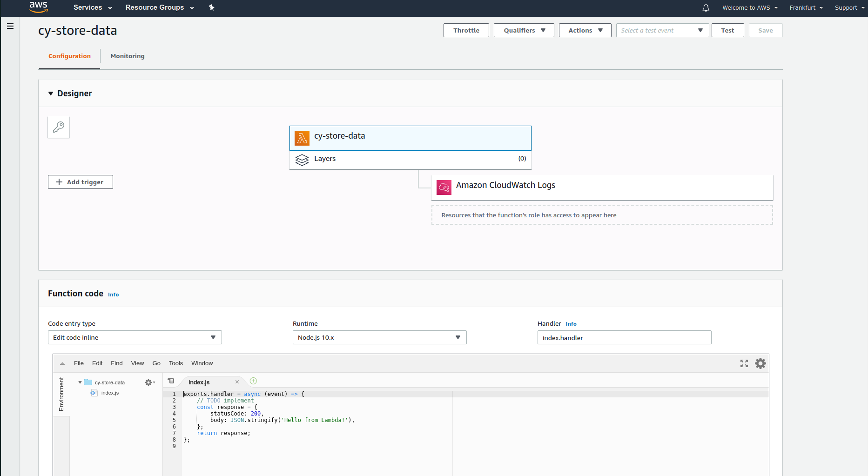Select the index.js editor tab

pos(199,382)
